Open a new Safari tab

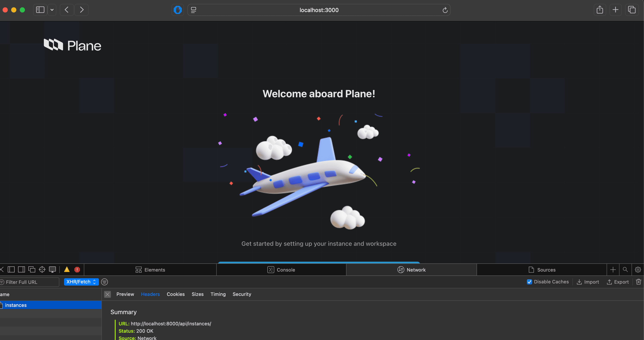615,10
